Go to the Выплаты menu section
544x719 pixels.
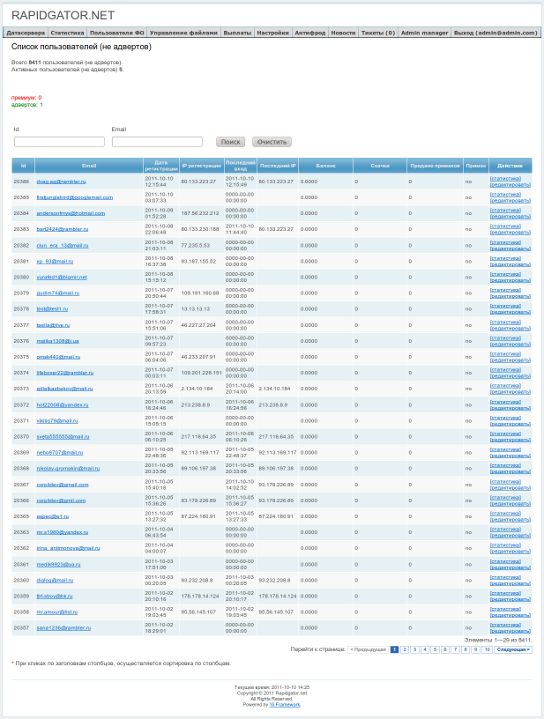point(237,33)
